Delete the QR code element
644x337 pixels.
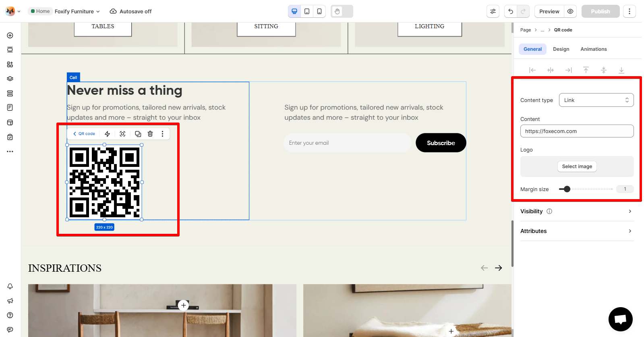coord(150,134)
